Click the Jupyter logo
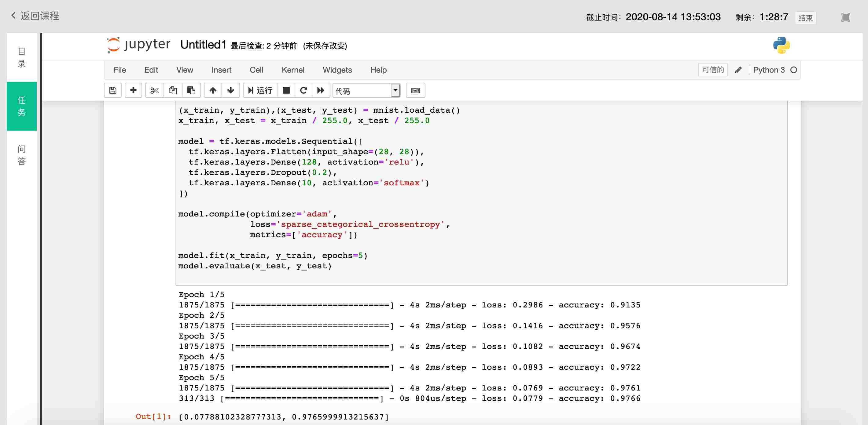The image size is (868, 425). pos(138,45)
